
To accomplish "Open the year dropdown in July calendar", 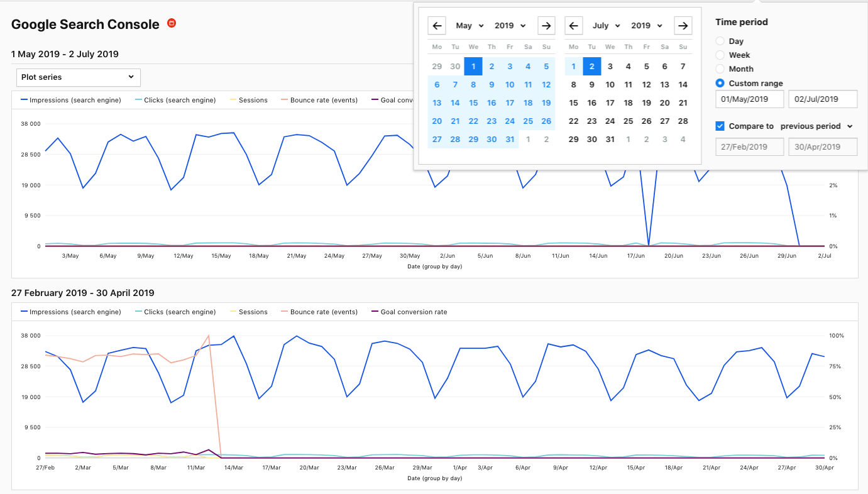I will pos(647,26).
